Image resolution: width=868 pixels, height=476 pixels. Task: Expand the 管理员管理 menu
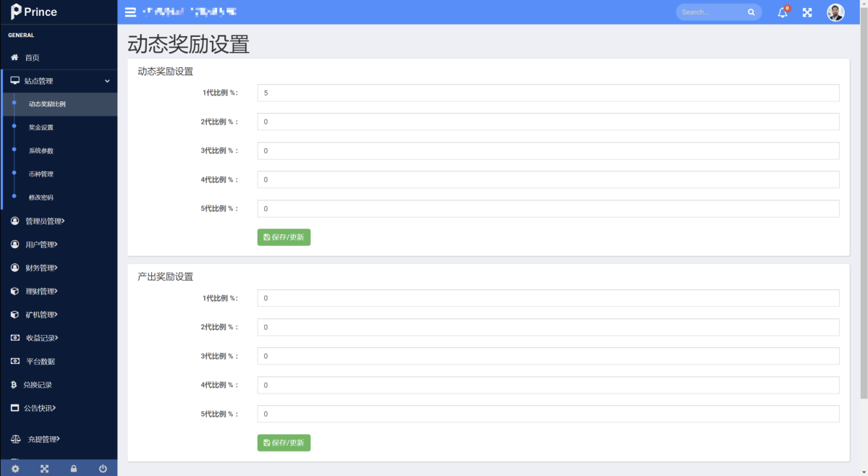59,221
